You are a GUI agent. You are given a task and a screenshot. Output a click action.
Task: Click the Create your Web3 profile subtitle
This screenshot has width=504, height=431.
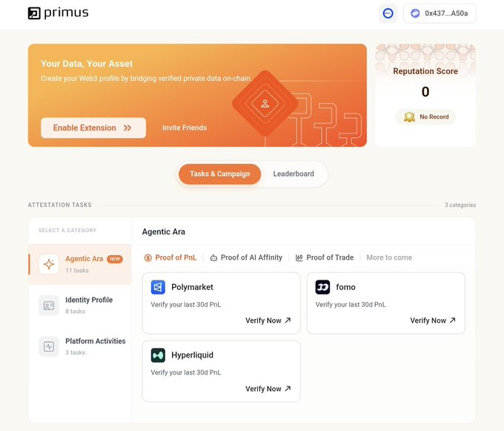146,79
